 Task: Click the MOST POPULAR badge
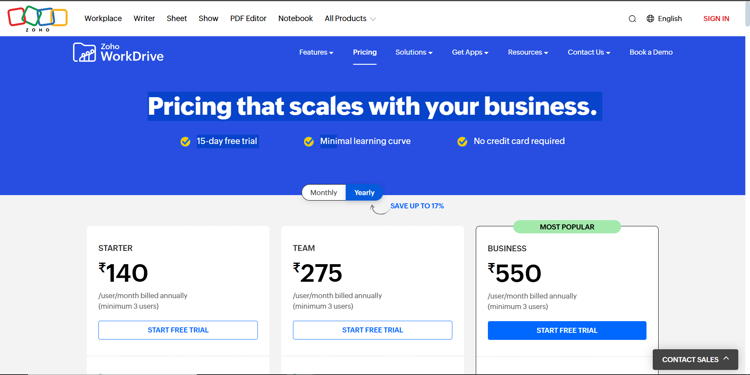click(x=567, y=227)
